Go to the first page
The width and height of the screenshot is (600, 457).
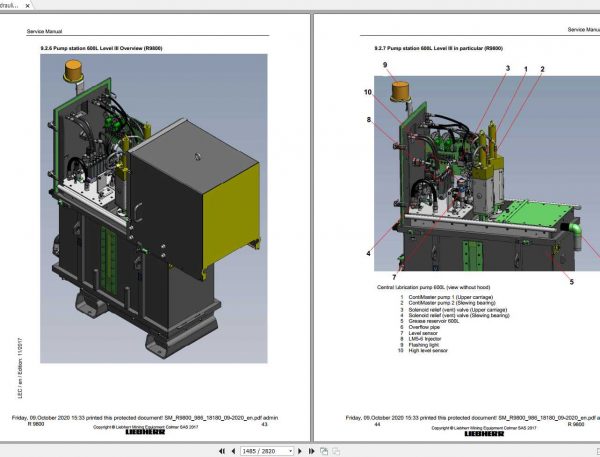(x=222, y=451)
